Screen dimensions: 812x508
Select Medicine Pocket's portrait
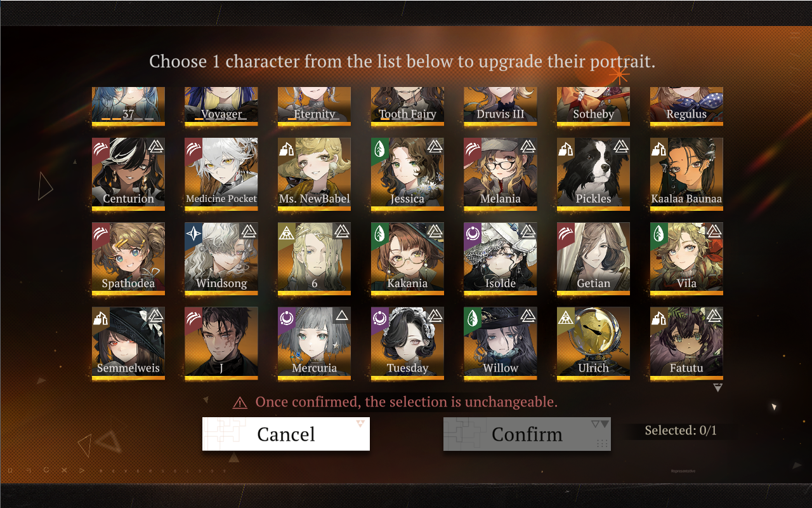pos(221,174)
